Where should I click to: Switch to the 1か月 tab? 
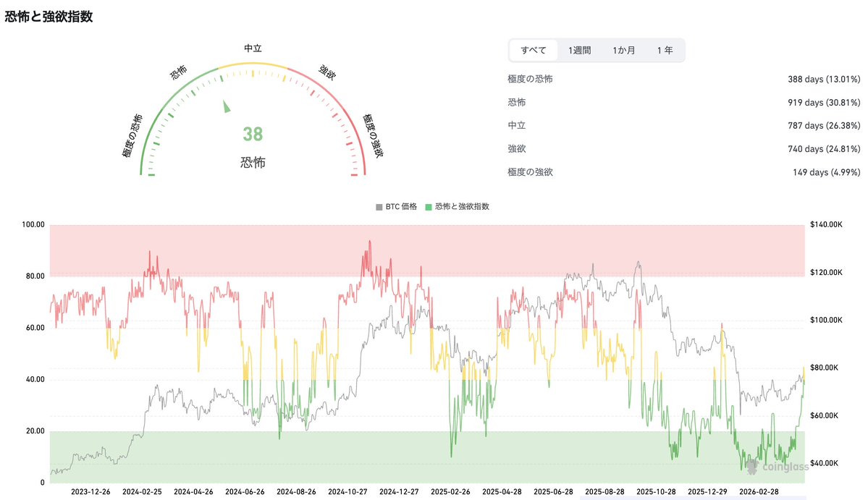point(623,51)
